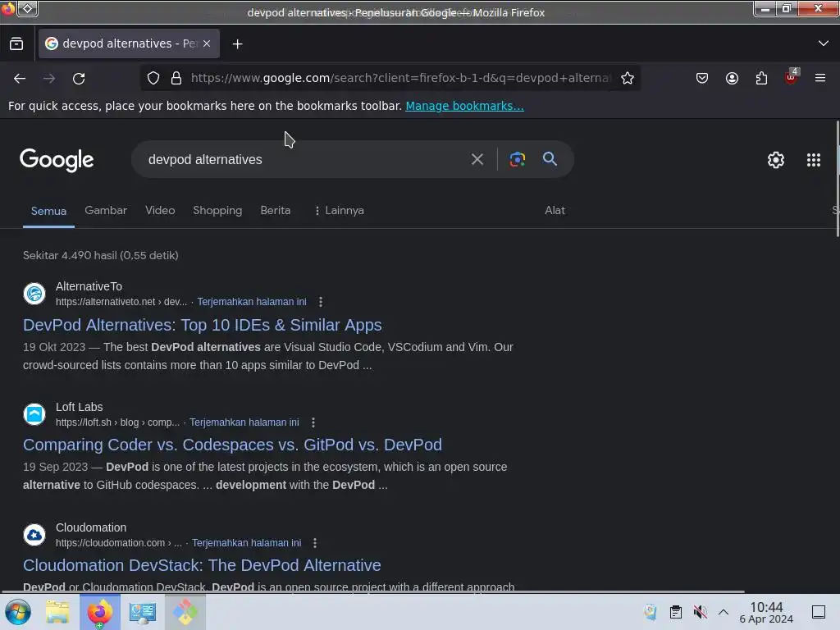Expand hidden system tray icons

724,612
